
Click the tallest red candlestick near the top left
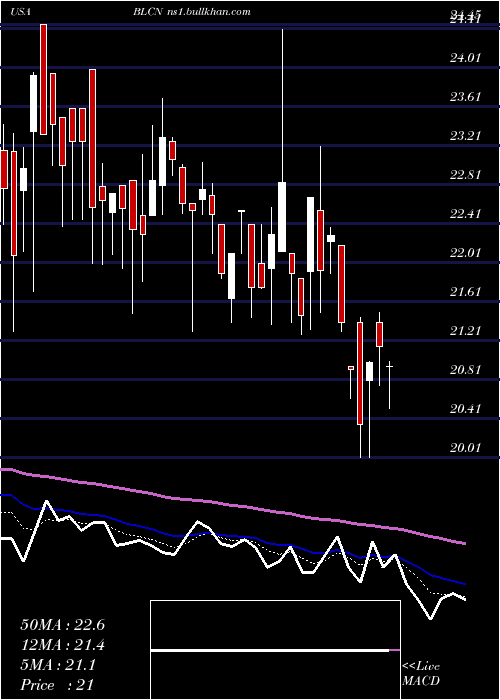click(43, 79)
